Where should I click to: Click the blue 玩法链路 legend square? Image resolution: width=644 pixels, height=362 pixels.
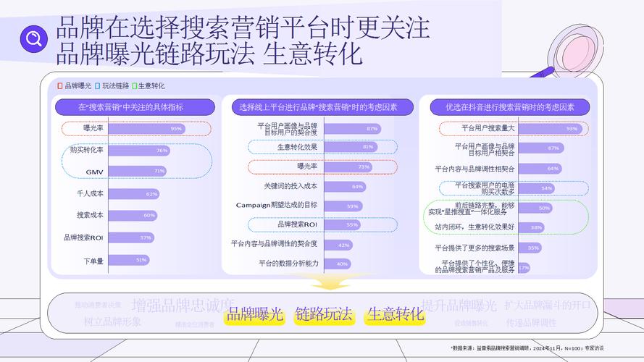coord(98,85)
